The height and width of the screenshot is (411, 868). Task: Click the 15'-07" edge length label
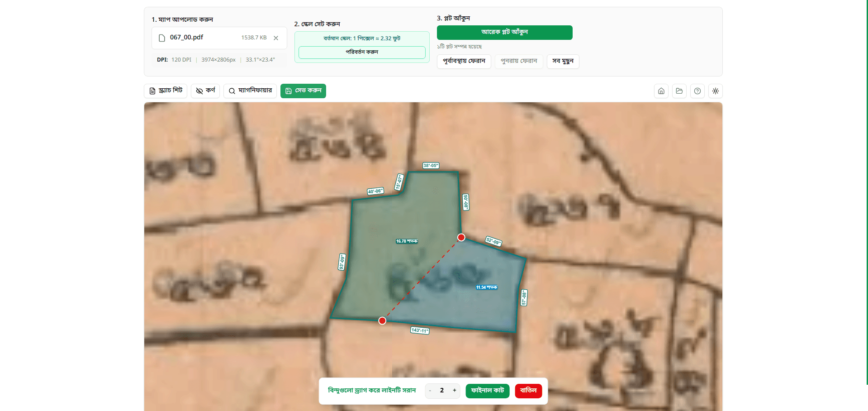[399, 182]
